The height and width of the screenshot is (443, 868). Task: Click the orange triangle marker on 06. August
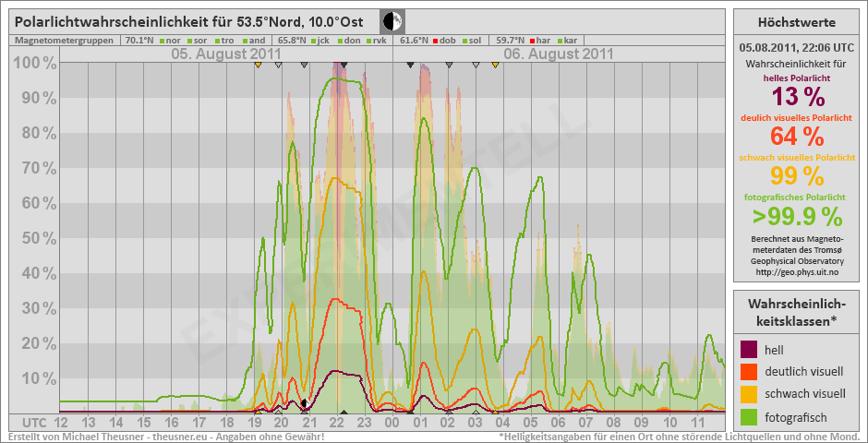pyautogui.click(x=496, y=65)
